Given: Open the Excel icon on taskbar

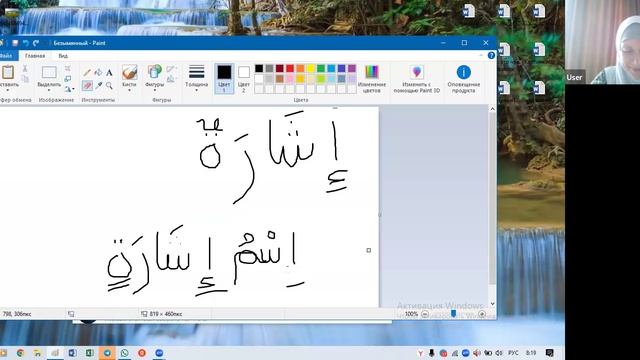Looking at the screenshot, I should (89, 353).
